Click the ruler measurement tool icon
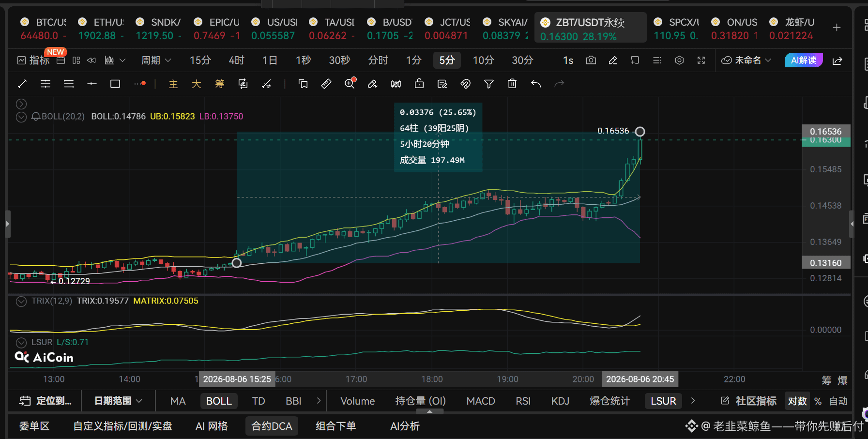 [326, 84]
